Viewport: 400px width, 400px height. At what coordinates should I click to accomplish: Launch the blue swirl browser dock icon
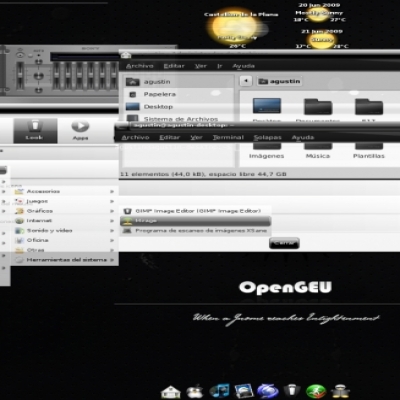coord(268,391)
